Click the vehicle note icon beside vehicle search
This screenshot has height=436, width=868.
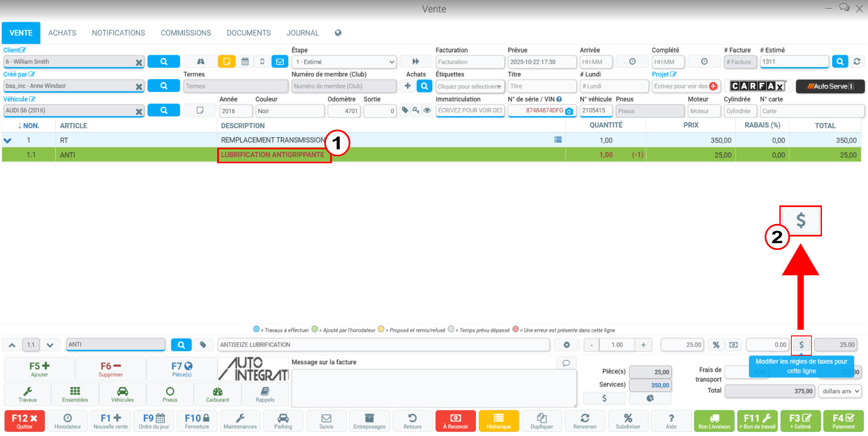200,110
